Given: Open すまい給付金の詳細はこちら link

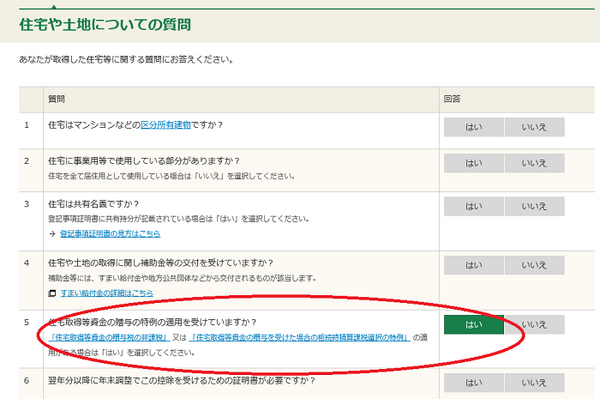Looking at the screenshot, I should 107,293.
